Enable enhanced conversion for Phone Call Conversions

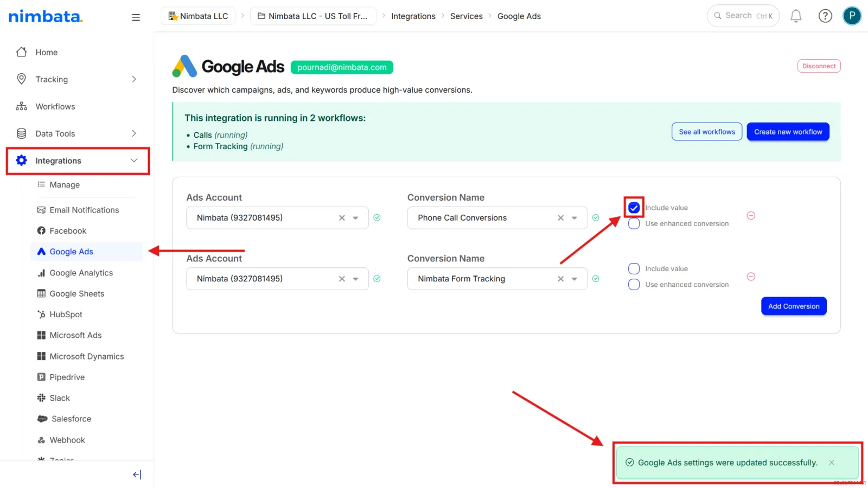[634, 224]
